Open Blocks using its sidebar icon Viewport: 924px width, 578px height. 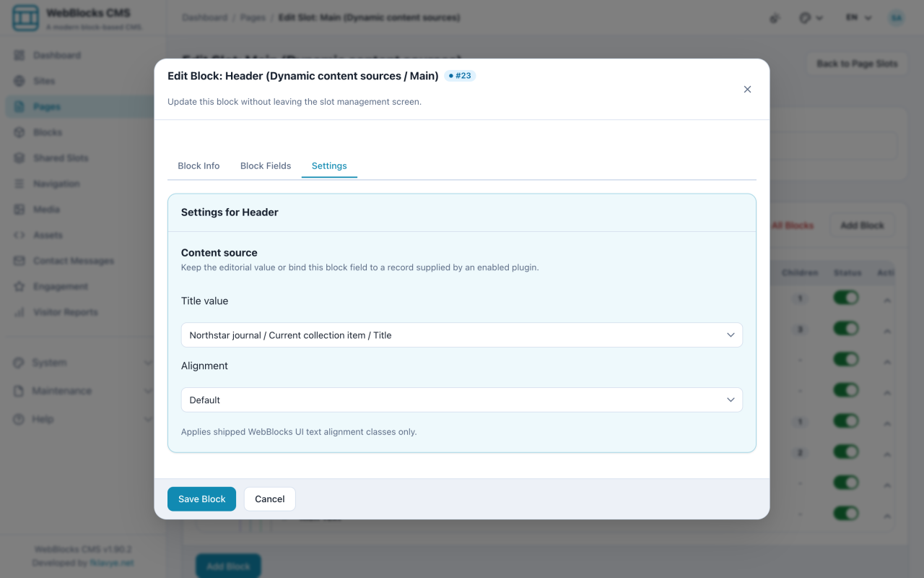tap(19, 132)
